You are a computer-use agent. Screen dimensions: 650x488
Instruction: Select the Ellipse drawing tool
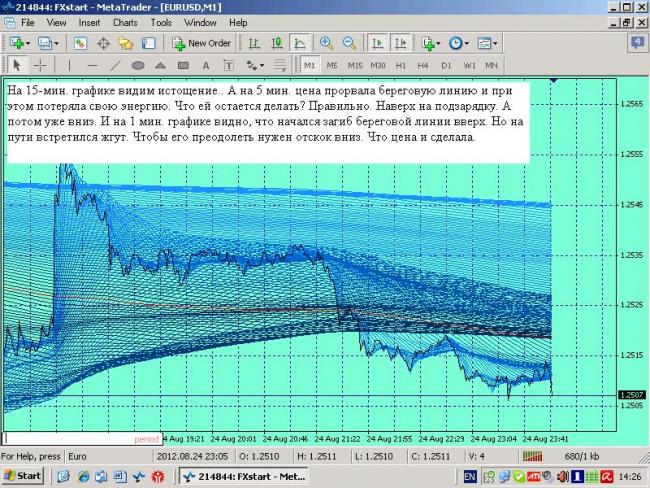pyautogui.click(x=138, y=66)
